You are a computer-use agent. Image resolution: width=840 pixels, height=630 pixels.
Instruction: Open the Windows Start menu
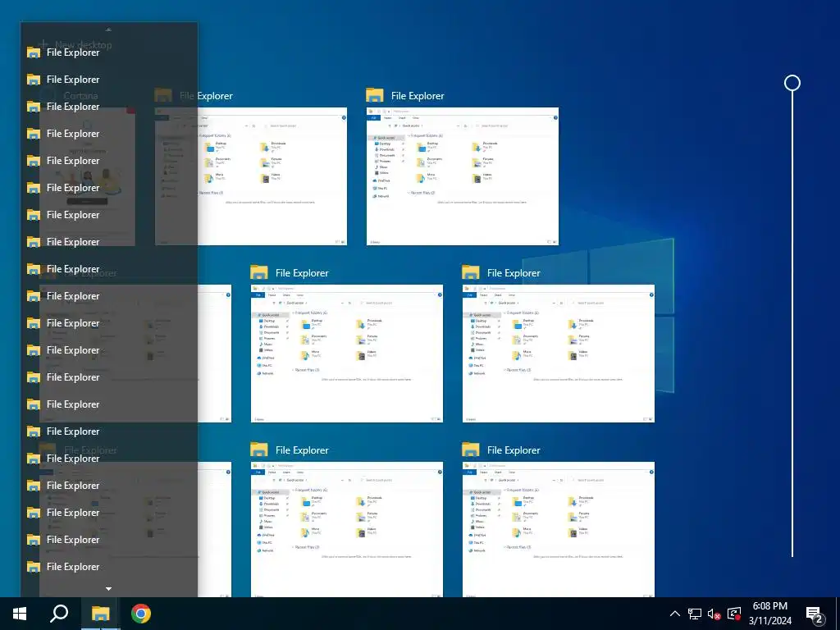[20, 614]
